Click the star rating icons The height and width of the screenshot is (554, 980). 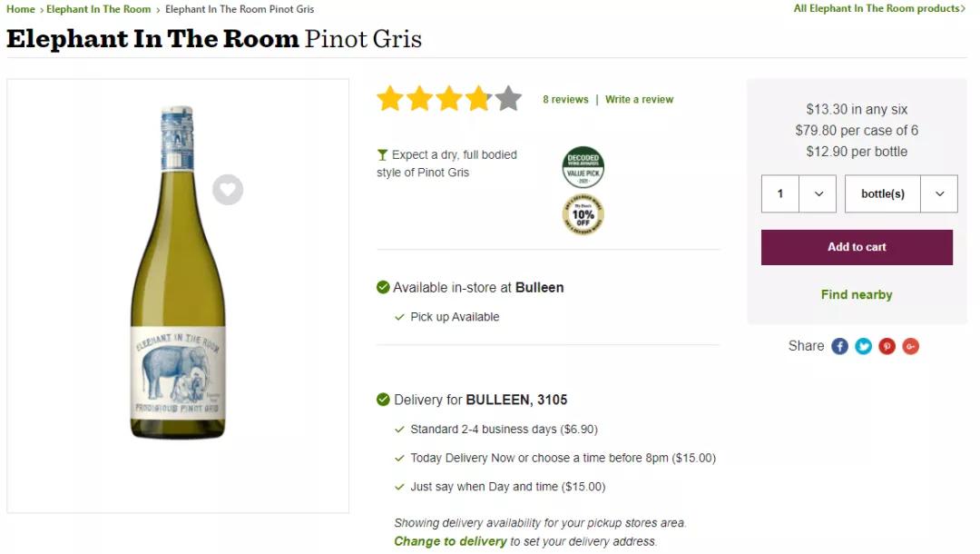coord(449,99)
